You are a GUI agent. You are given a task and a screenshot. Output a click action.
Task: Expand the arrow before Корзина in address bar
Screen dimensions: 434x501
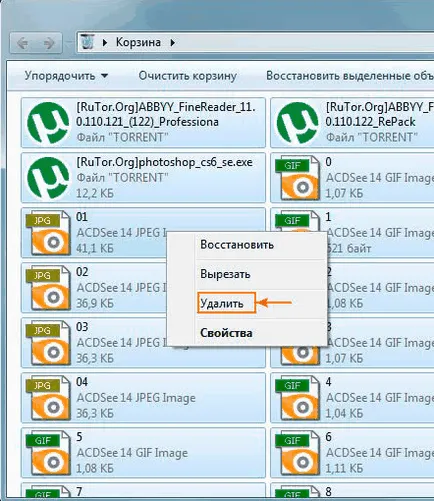click(105, 43)
